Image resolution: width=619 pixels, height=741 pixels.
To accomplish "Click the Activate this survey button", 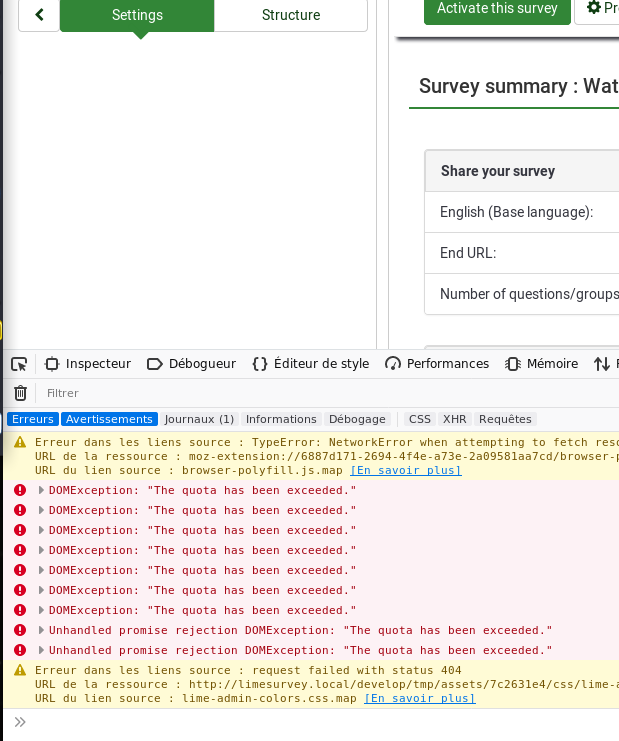I will coord(497,9).
